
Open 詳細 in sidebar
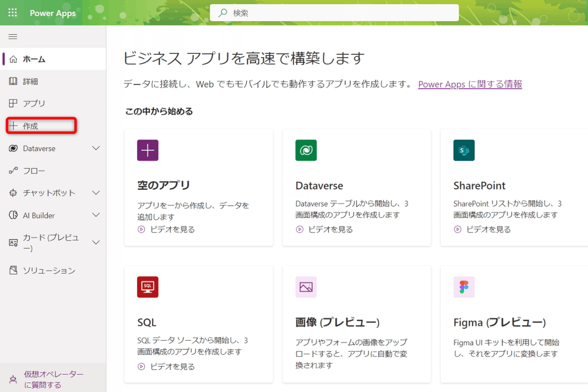(x=53, y=81)
